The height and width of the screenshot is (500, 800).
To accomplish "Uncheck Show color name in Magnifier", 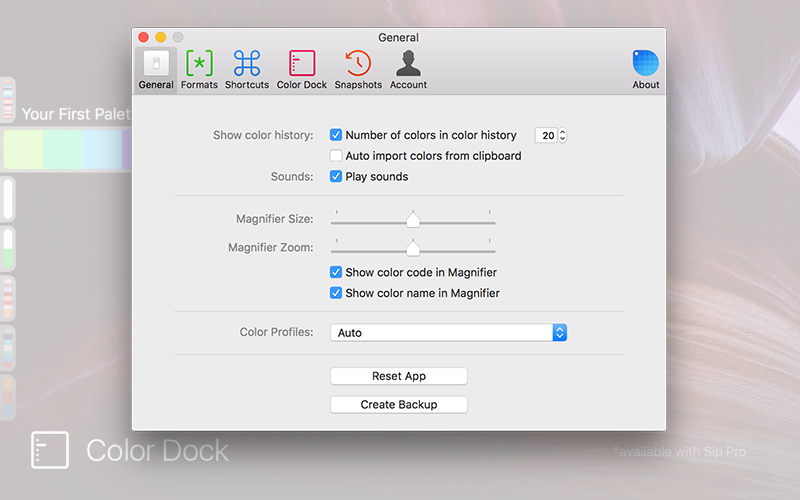I will pyautogui.click(x=336, y=293).
